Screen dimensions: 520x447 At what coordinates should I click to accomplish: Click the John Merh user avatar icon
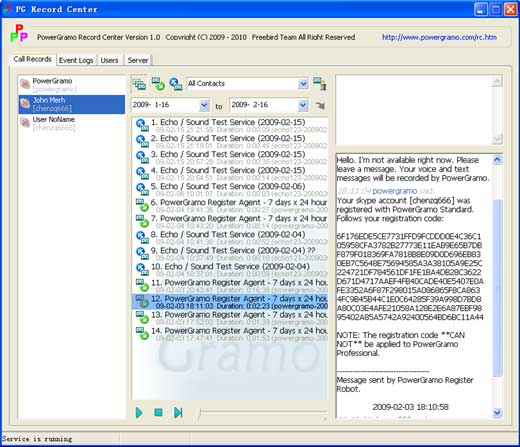pos(25,104)
